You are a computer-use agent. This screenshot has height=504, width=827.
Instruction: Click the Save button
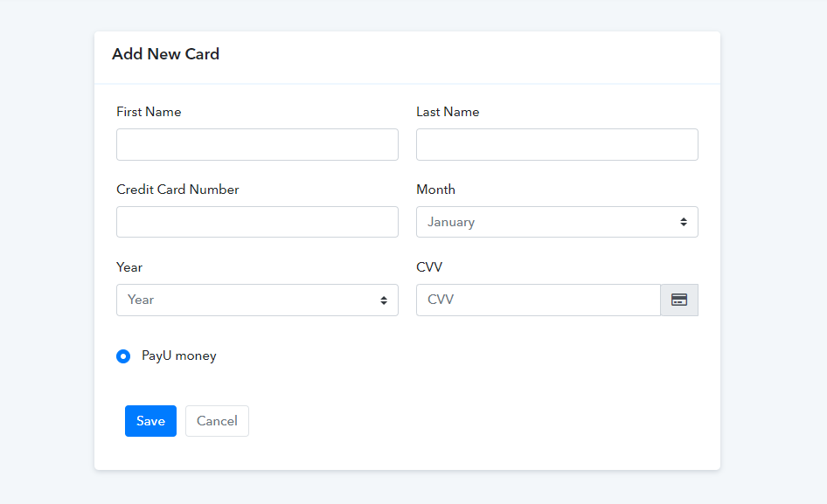[x=151, y=421]
